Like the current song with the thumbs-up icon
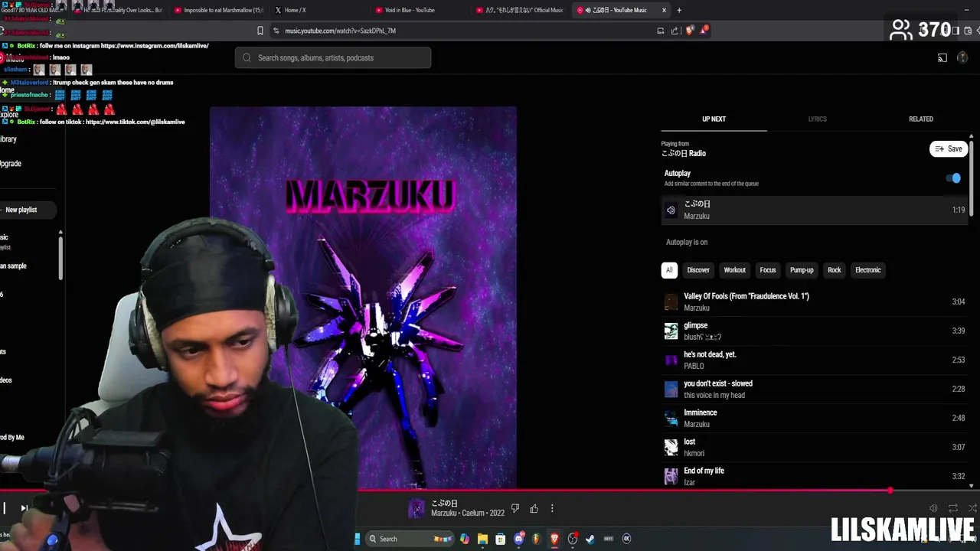Screen dimensions: 980x551 click(x=534, y=509)
